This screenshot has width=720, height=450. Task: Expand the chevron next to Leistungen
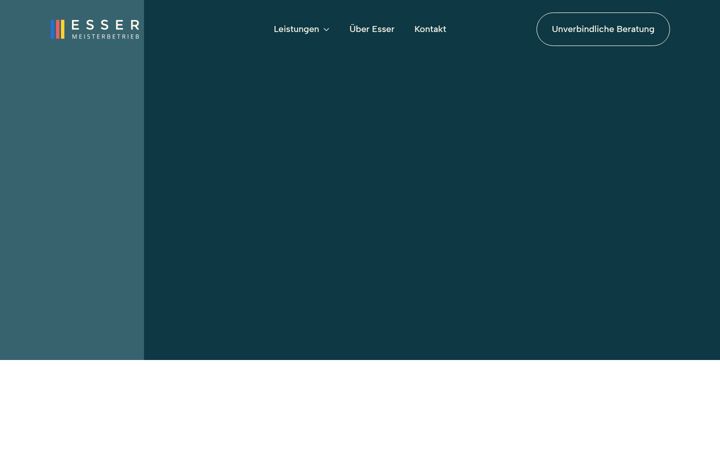[326, 30]
